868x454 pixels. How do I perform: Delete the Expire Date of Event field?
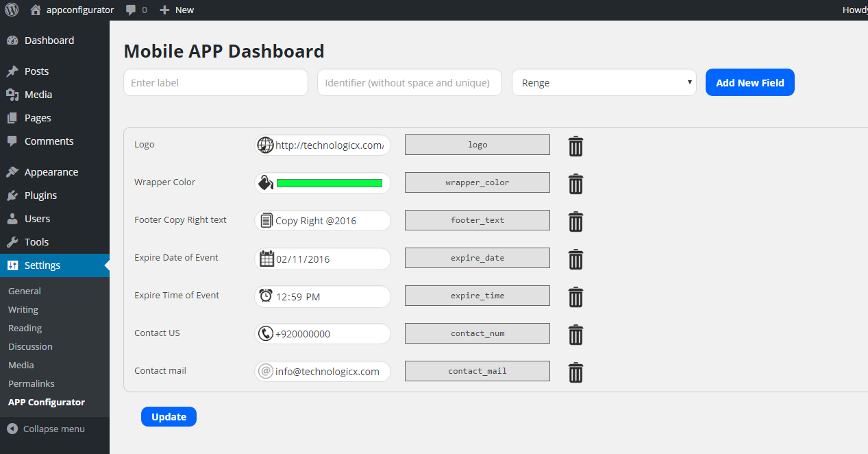coord(576,259)
